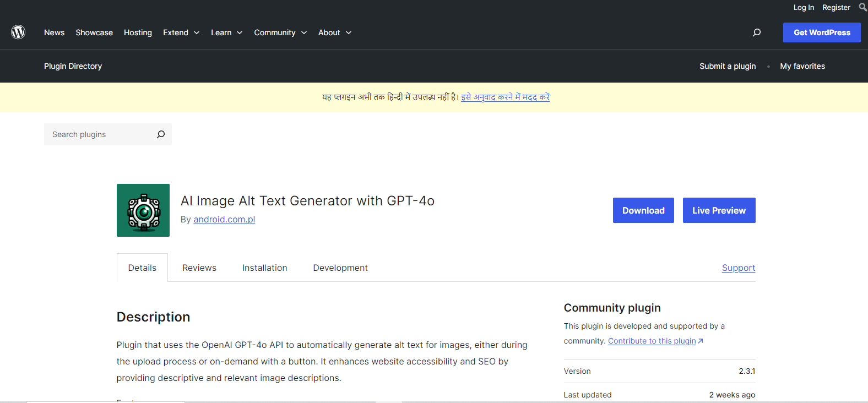
Task: Visit the android.com.pl author link
Action: 224,219
